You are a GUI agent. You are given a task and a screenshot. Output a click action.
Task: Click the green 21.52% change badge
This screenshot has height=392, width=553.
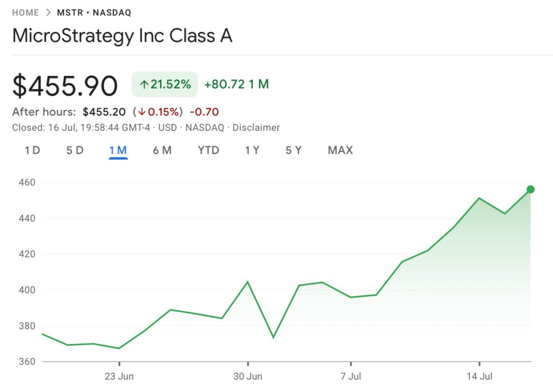pyautogui.click(x=164, y=84)
